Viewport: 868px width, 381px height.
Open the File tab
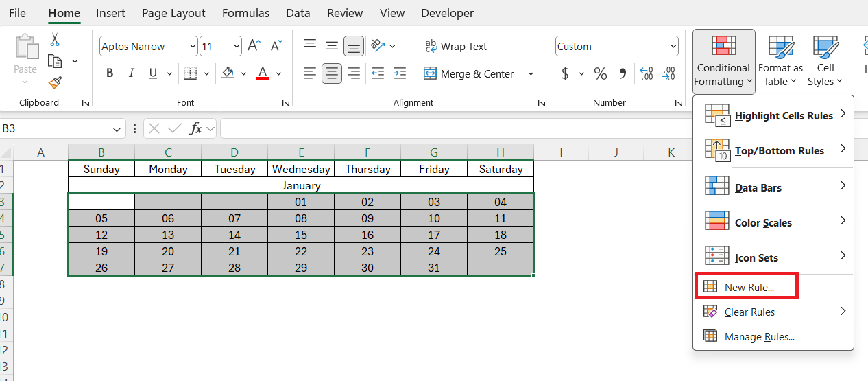pos(17,13)
